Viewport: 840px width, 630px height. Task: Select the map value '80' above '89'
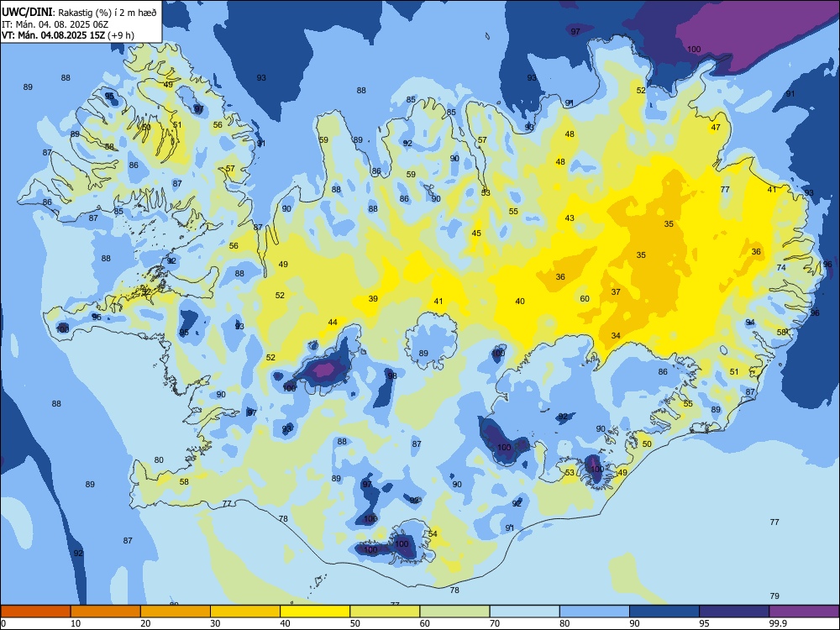point(159,460)
